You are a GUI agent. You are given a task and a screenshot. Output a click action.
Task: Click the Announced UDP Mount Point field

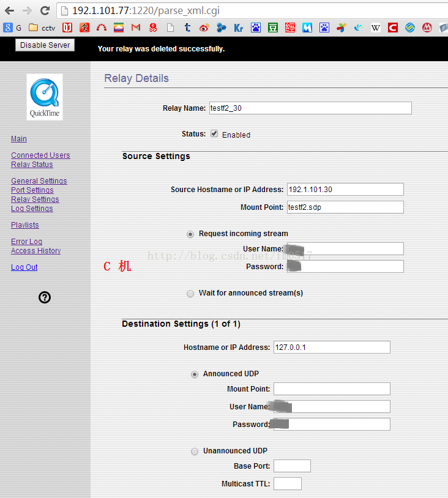coord(332,388)
